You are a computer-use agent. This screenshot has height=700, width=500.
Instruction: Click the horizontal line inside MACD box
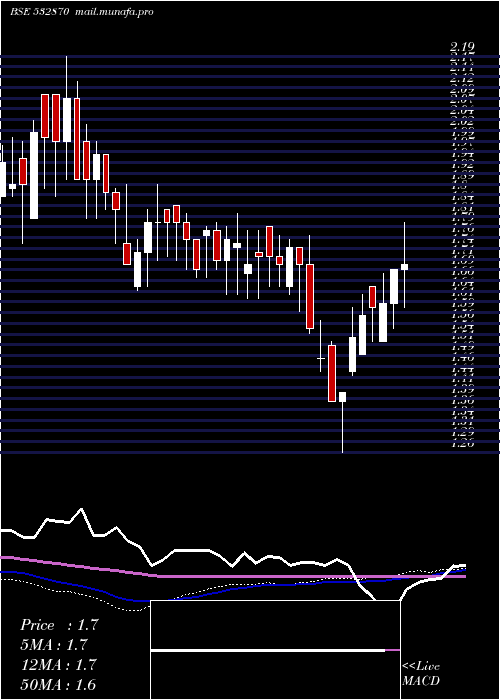tap(275, 650)
